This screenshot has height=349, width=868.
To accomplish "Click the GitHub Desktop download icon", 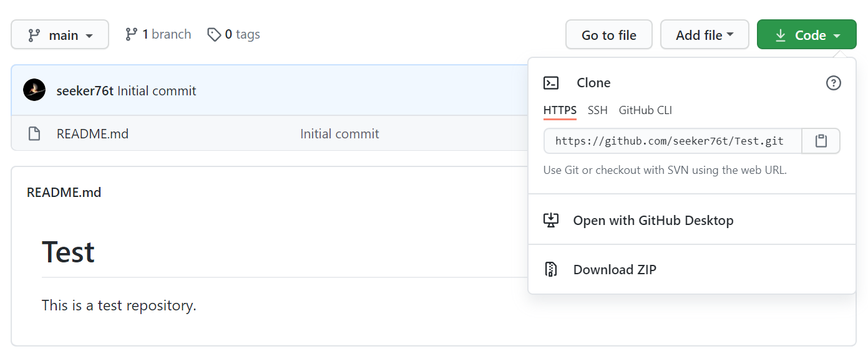I will pyautogui.click(x=551, y=220).
